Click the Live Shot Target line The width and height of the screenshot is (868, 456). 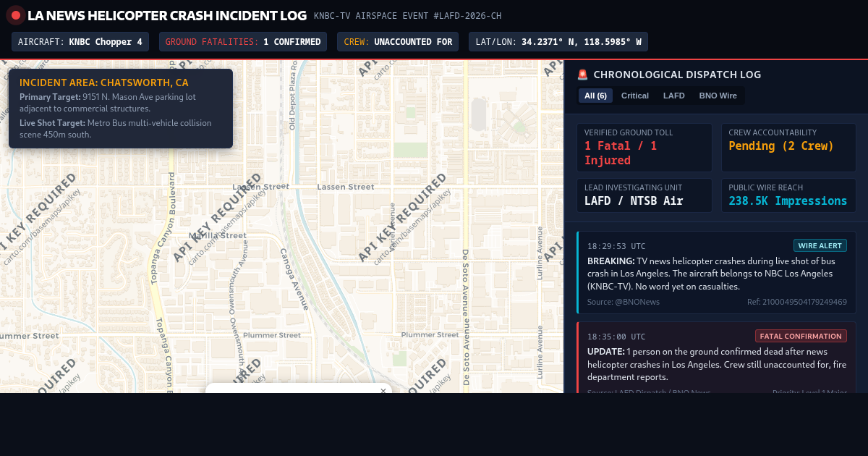pos(116,129)
